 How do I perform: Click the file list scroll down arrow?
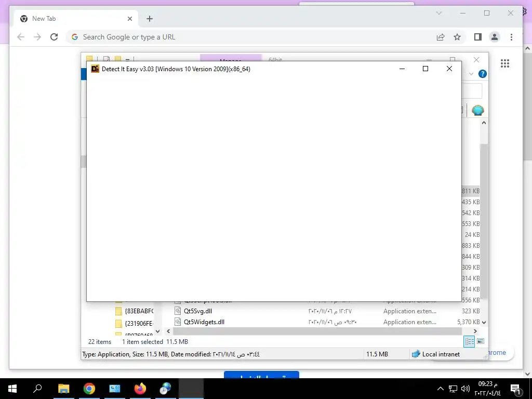coord(484,322)
